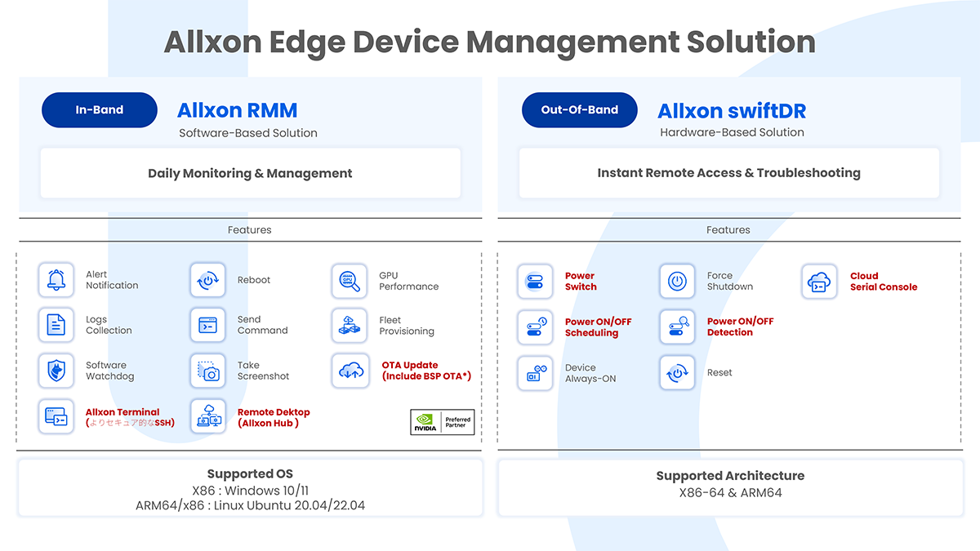Click the Reboot feature icon
This screenshot has height=551, width=980.
point(208,280)
